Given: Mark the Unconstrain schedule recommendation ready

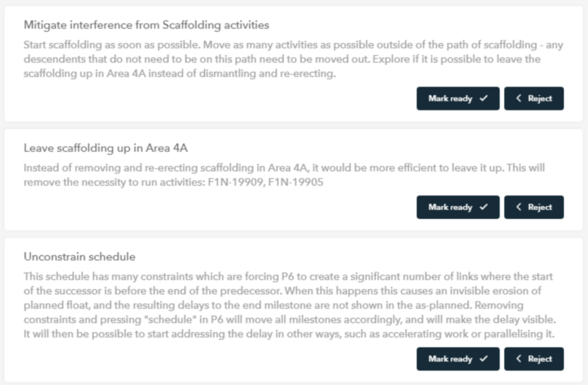Looking at the screenshot, I should point(457,359).
